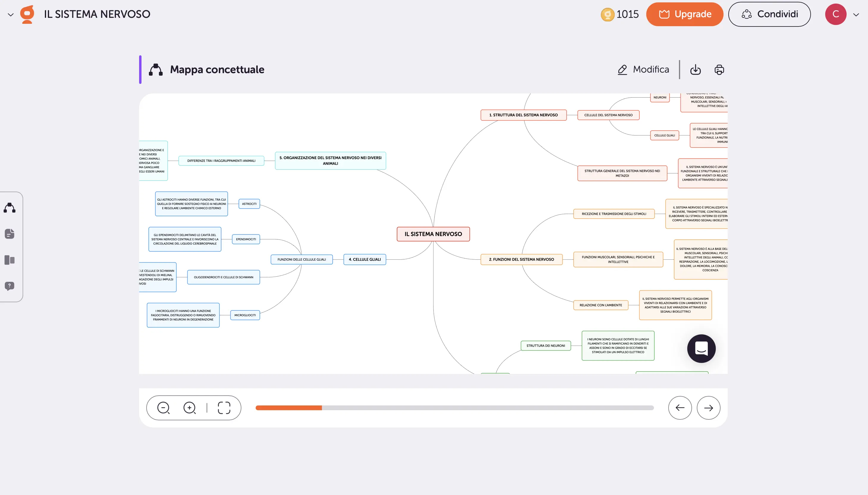
Task: Select the central IL SISTEMA NERVOSO node
Action: click(x=433, y=234)
